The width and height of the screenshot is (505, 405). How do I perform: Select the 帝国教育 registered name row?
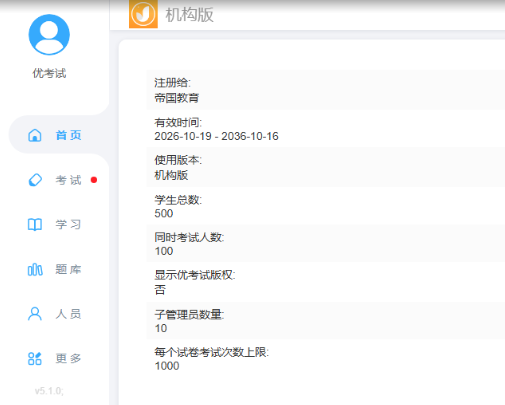coord(326,90)
